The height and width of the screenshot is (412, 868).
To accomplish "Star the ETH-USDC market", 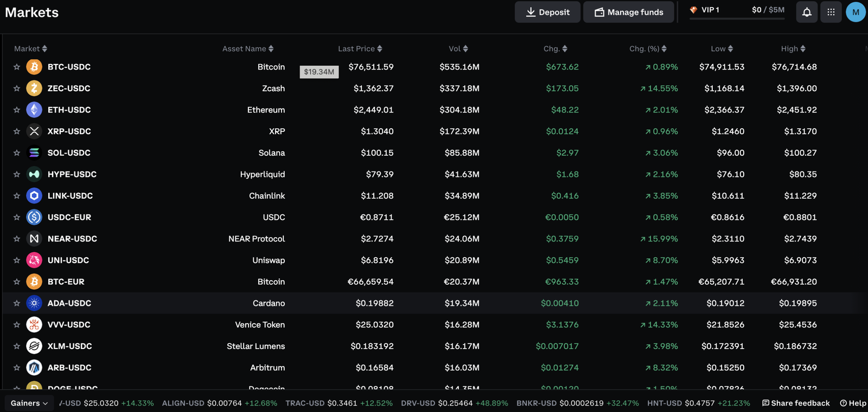I will 17,110.
